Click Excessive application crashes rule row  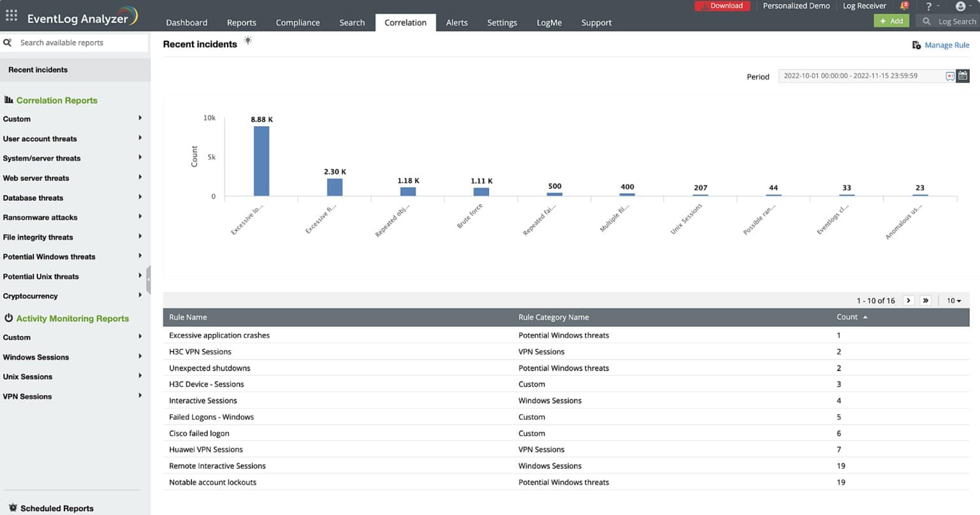click(x=566, y=335)
